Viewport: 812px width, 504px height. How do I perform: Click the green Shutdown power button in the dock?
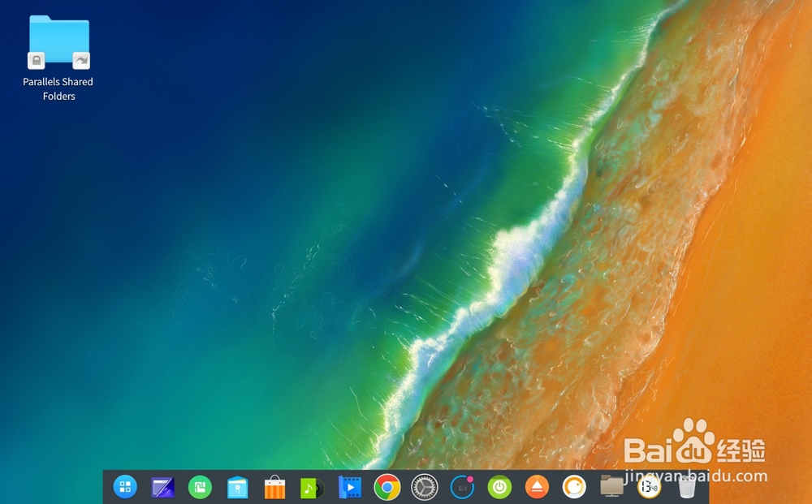[x=499, y=488]
